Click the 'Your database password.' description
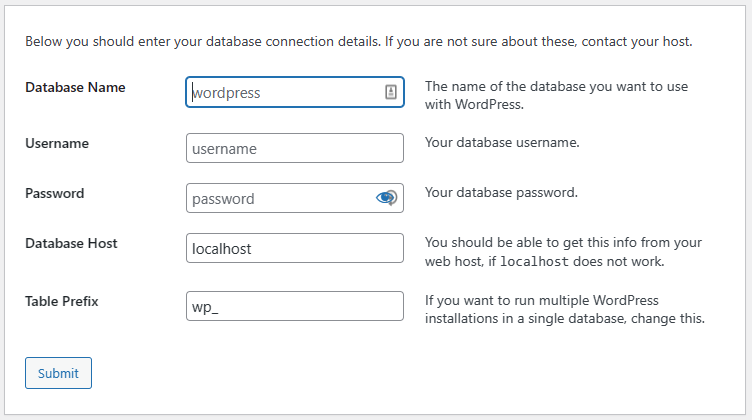The image size is (752, 420). tap(501, 192)
